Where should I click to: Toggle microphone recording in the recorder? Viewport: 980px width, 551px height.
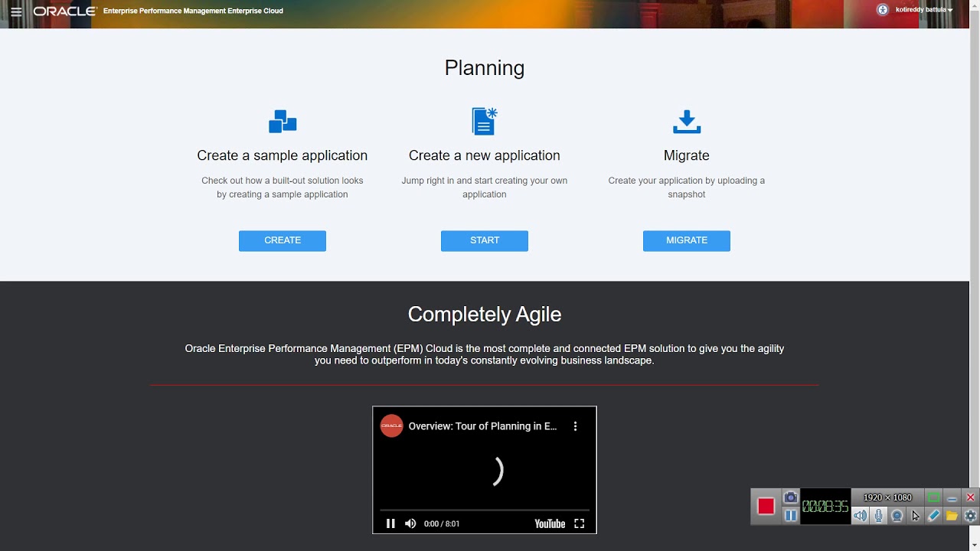coord(879,516)
